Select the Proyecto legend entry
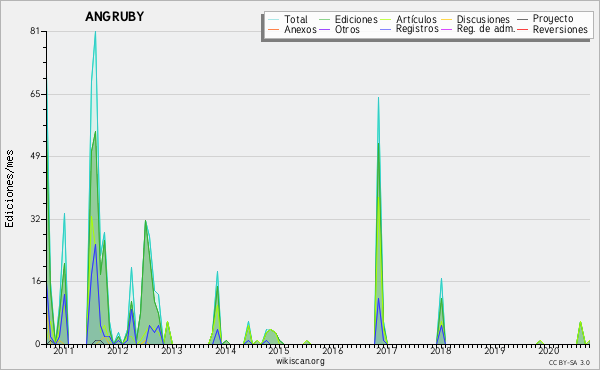The height and width of the screenshot is (370, 600). [553, 19]
